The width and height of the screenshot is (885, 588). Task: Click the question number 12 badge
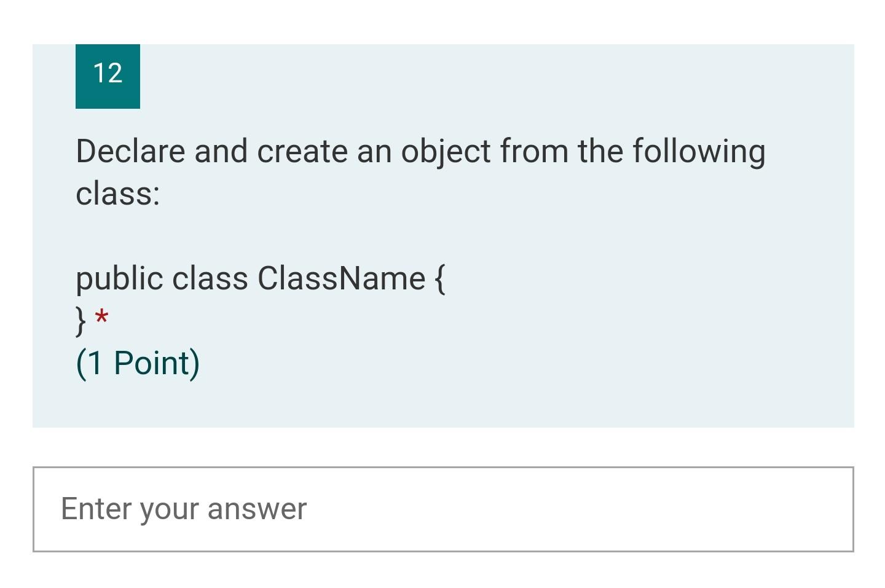pyautogui.click(x=108, y=75)
